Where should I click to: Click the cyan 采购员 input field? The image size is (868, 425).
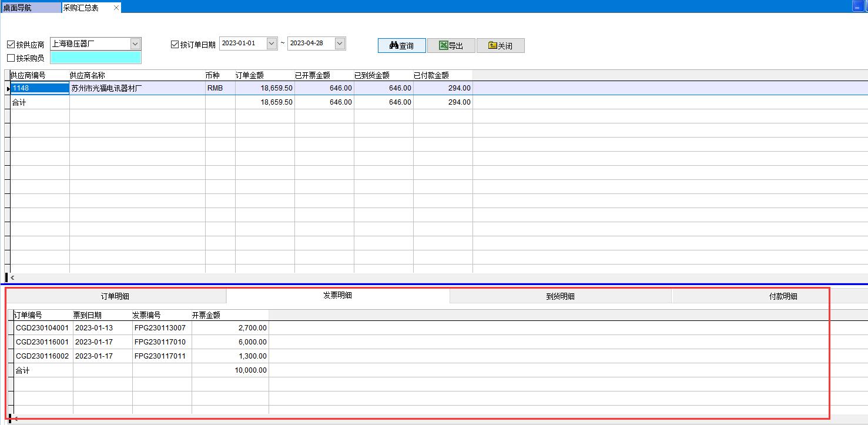coord(96,58)
